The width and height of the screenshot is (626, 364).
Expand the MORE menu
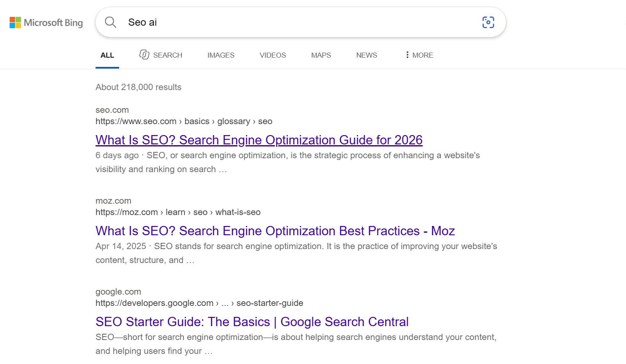click(x=419, y=55)
